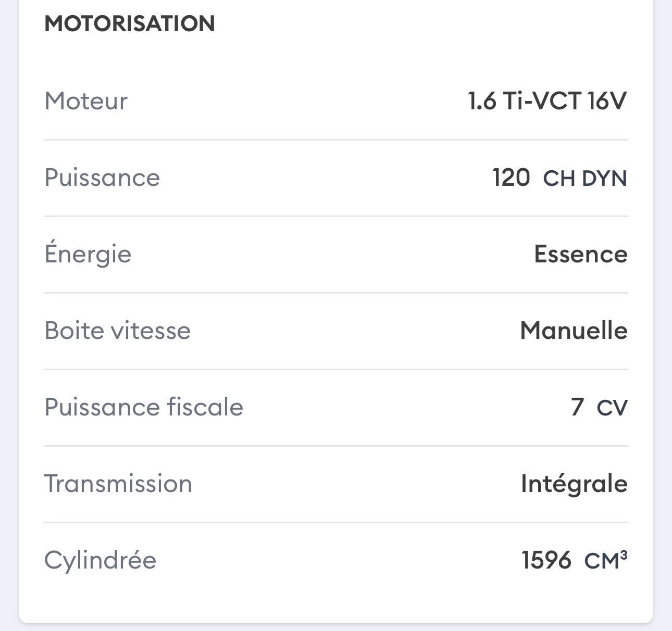The height and width of the screenshot is (631, 672).
Task: Select the Essence fuel value
Action: tap(581, 254)
